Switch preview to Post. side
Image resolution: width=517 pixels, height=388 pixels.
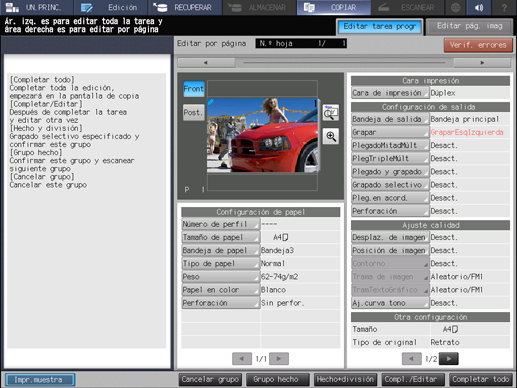point(194,113)
